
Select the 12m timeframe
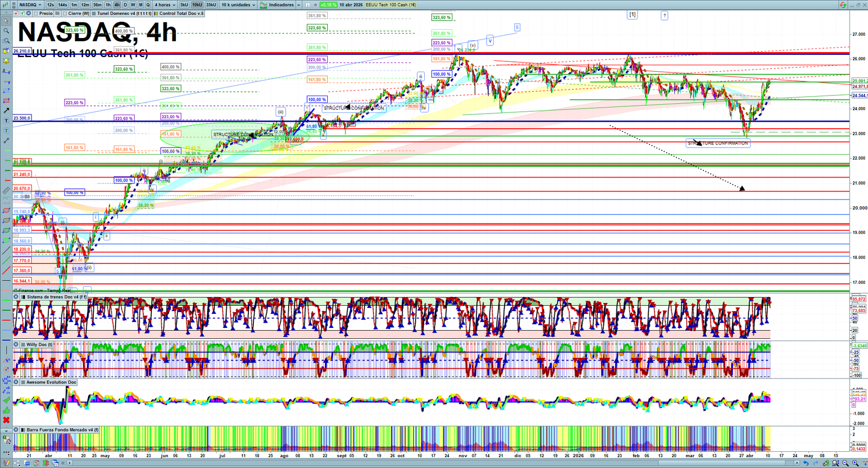[85, 5]
